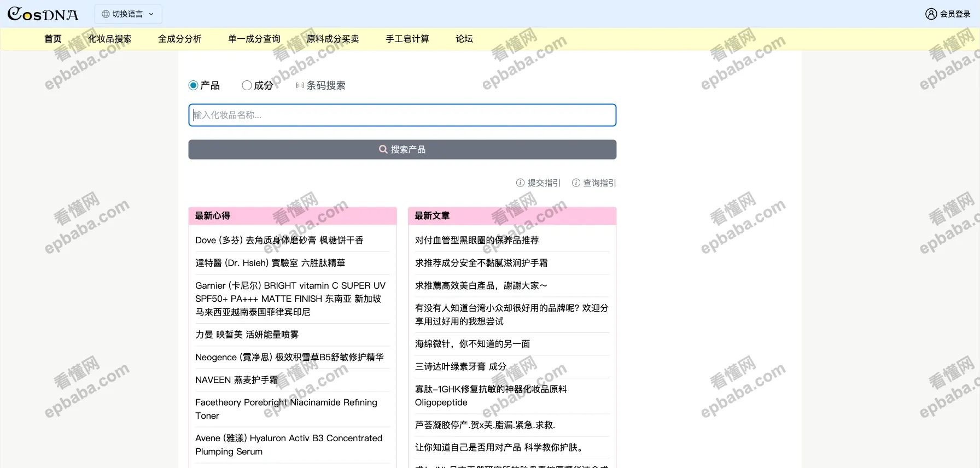
Task: Open 力曼 映皙美 活妍能量喷雾 entry
Action: pos(247,335)
